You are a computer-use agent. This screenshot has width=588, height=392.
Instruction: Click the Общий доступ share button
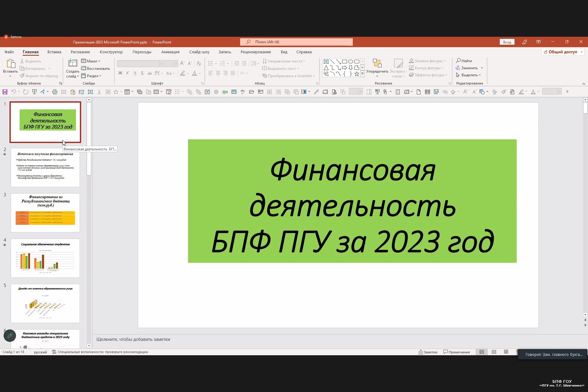pyautogui.click(x=563, y=52)
